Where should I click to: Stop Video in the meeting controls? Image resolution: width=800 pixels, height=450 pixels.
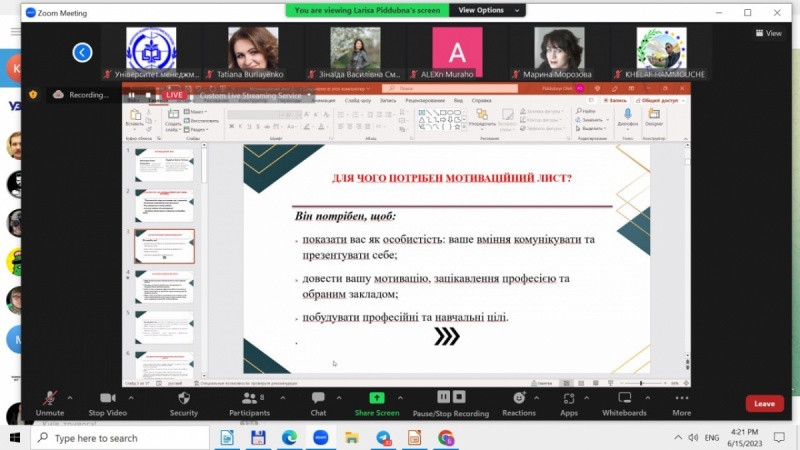tap(107, 401)
